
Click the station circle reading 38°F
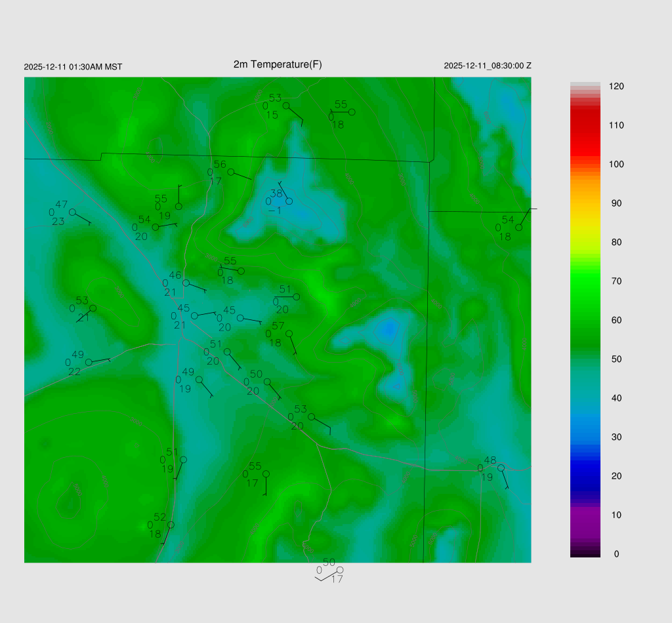point(289,201)
